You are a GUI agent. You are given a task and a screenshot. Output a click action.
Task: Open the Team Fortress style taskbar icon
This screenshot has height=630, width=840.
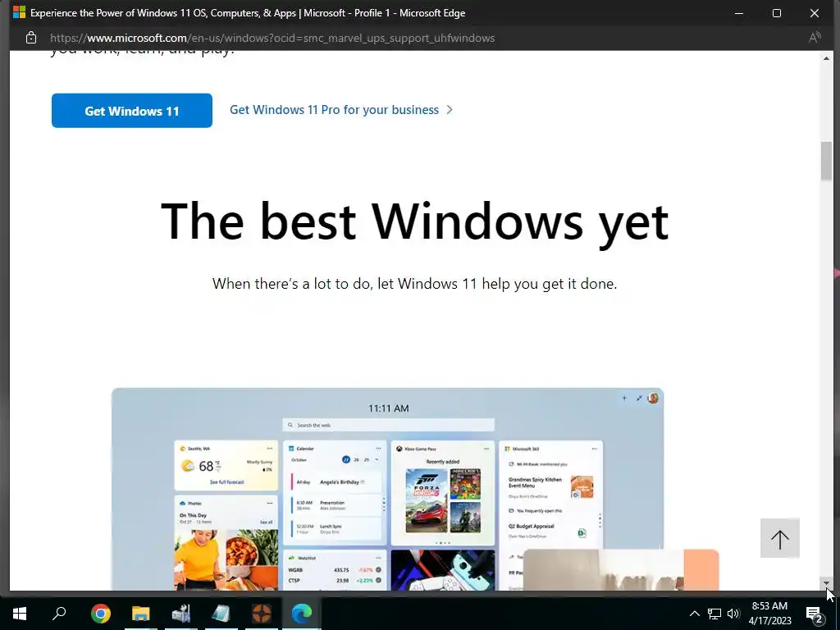click(262, 614)
